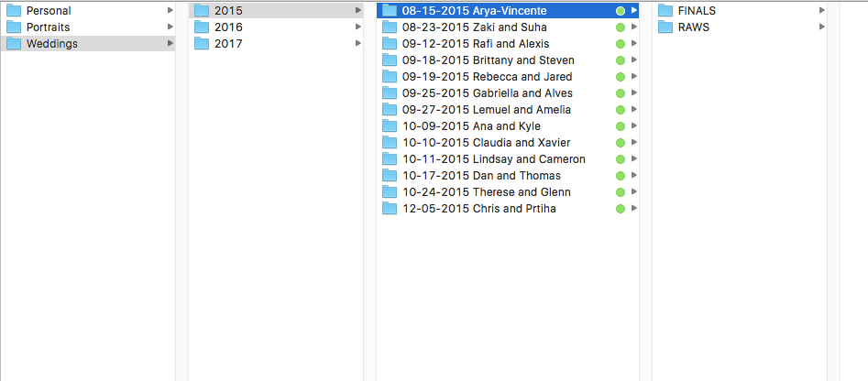Select Weddings folder name
Image resolution: width=868 pixels, height=381 pixels.
pos(52,44)
